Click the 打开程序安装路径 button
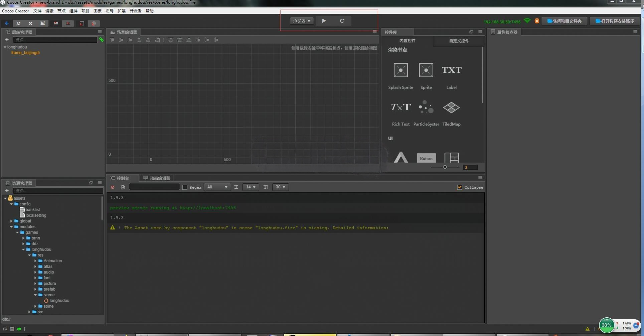The width and height of the screenshot is (644, 336). pos(615,21)
